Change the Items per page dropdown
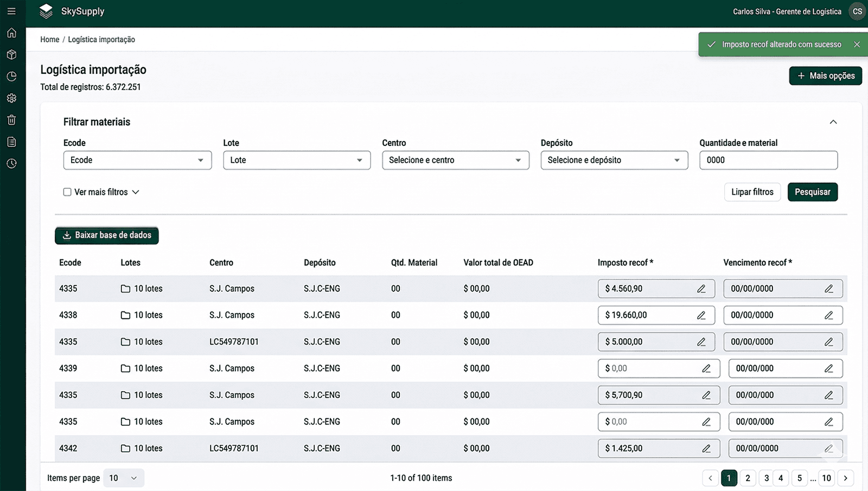868x491 pixels. coord(124,478)
